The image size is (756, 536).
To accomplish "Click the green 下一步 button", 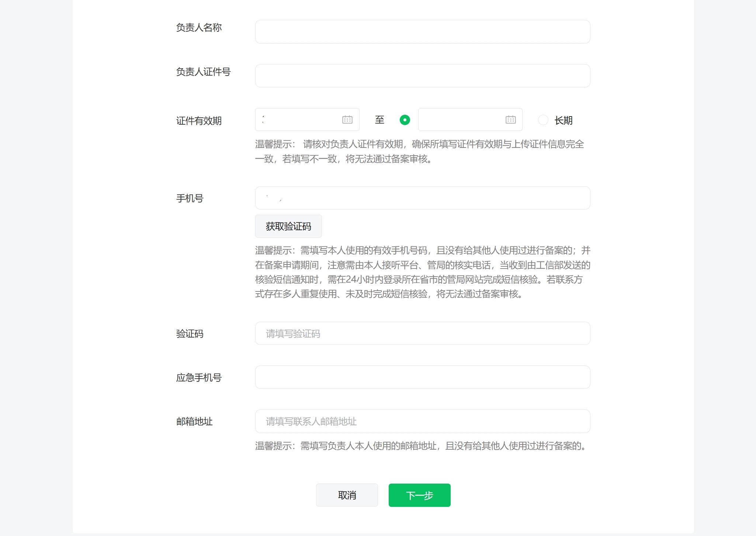I will [x=420, y=495].
